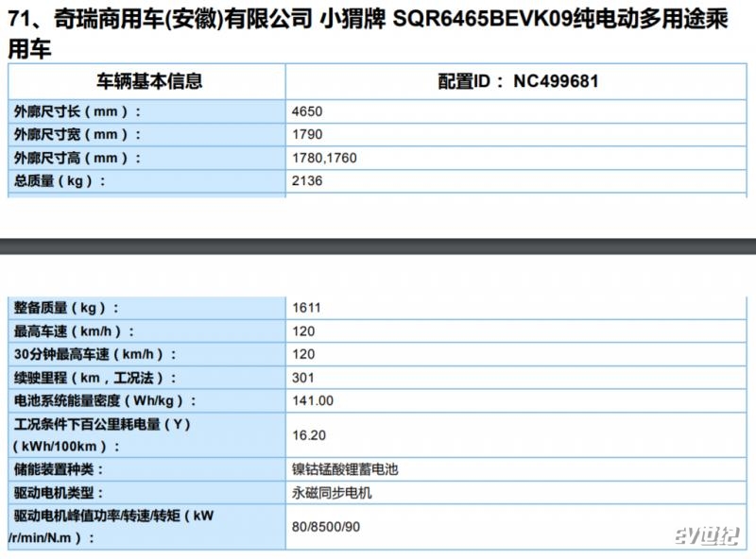Select the width value 1790
Viewport: 756px width, 559px height.
(x=307, y=134)
